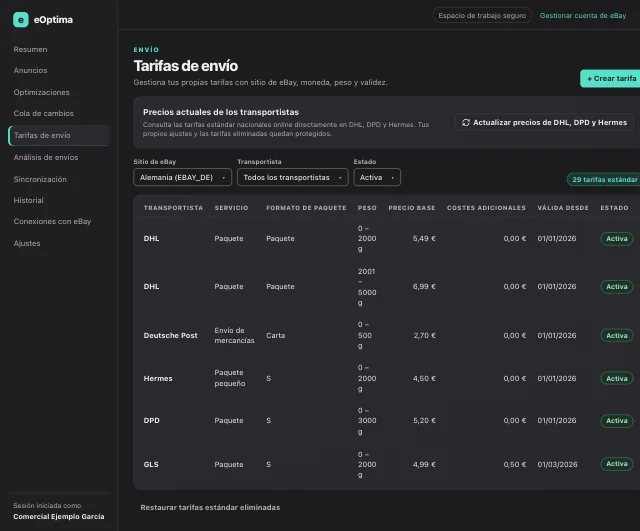Image resolution: width=640 pixels, height=531 pixels.
Task: Select the DPD carrier cell
Action: [151, 421]
